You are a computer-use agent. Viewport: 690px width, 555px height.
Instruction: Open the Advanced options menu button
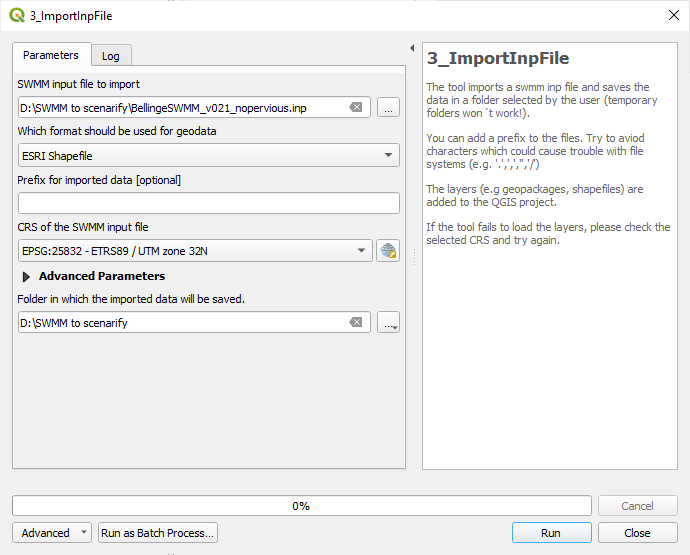[52, 533]
